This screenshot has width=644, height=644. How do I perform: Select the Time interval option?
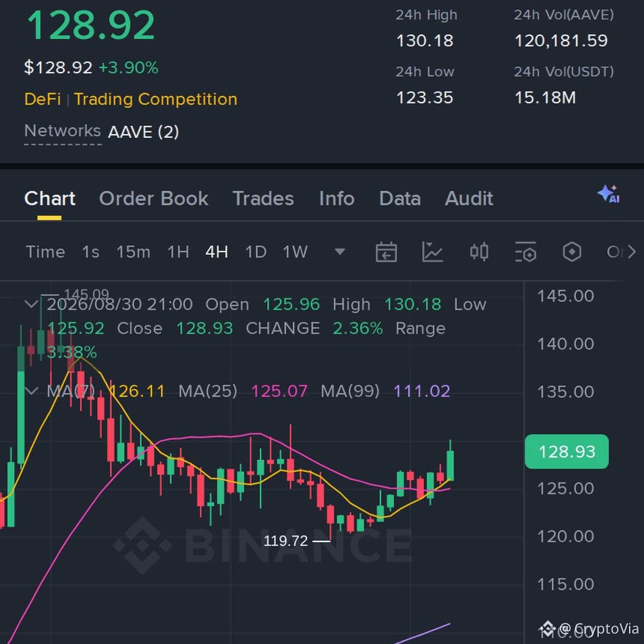coord(45,252)
